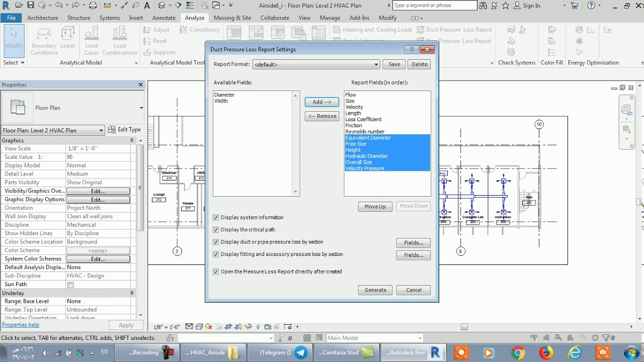Image resolution: width=644 pixels, height=362 pixels.
Task: Click the Help question mark icon
Action: 591,6
